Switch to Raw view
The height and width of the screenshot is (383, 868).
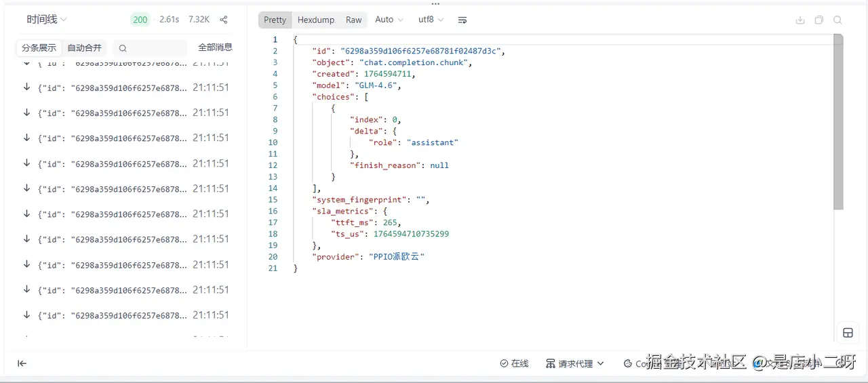[x=354, y=20]
